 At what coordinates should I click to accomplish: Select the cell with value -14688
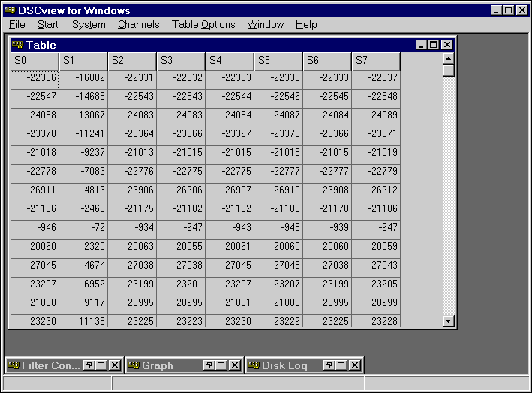pyautogui.click(x=83, y=99)
